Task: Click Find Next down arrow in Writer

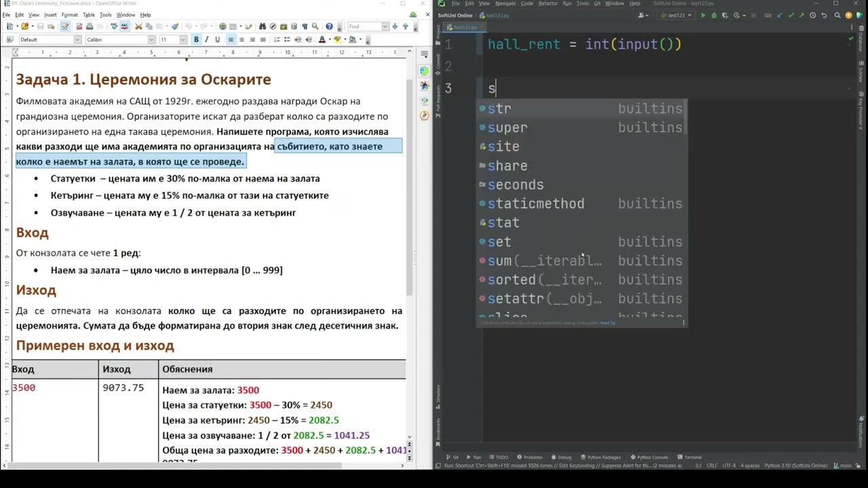Action: [395, 26]
